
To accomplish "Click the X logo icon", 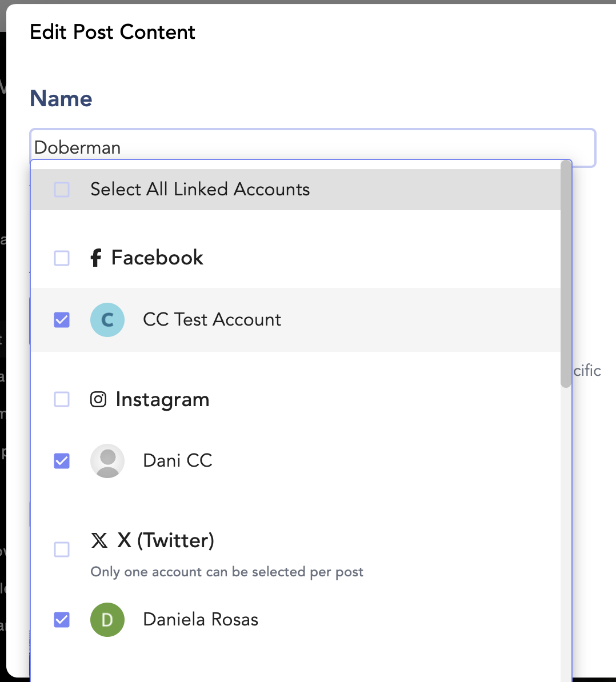I will pyautogui.click(x=99, y=540).
